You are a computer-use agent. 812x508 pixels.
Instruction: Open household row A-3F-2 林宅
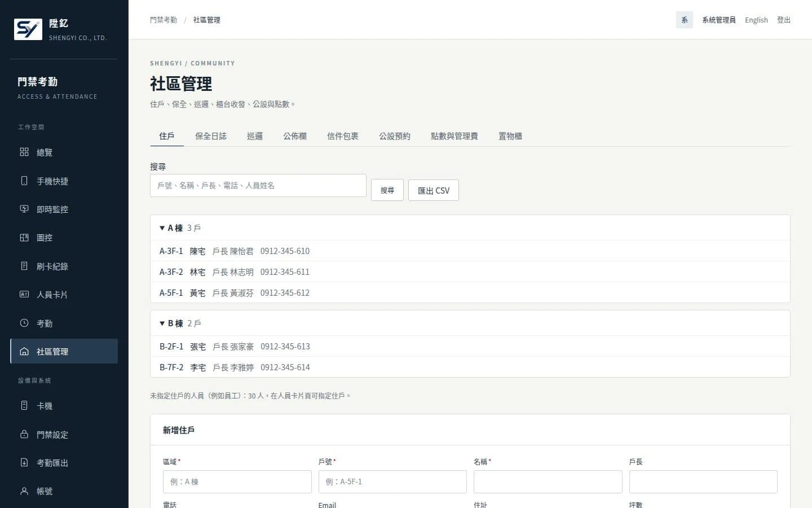point(470,271)
